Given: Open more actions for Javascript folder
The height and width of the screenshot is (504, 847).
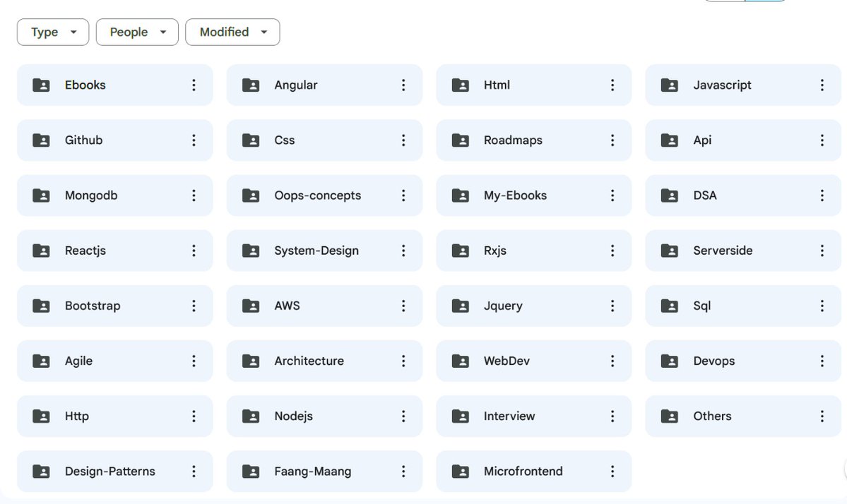Looking at the screenshot, I should coord(822,85).
